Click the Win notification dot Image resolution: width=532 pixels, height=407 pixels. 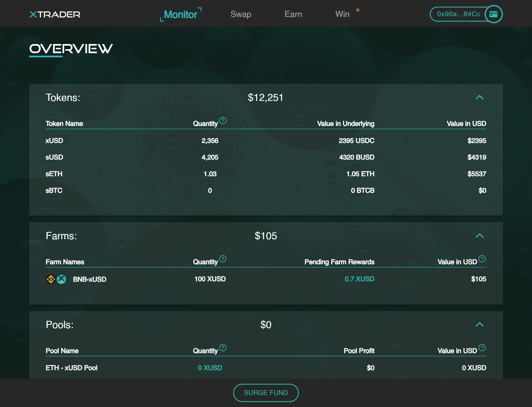(x=358, y=10)
